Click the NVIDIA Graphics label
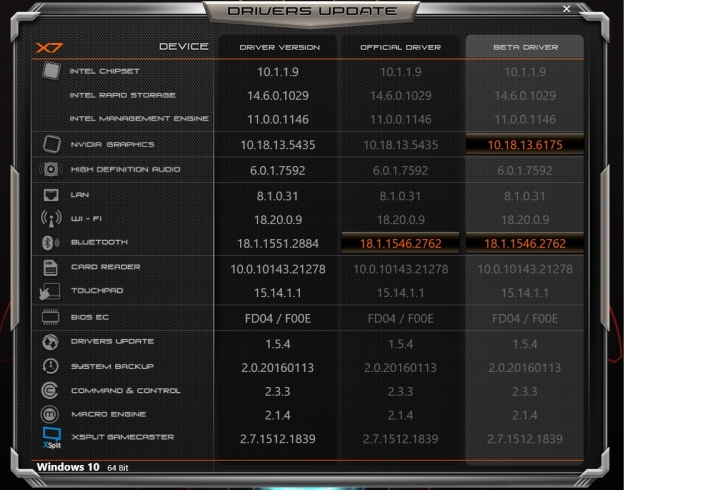The height and width of the screenshot is (490, 720). [x=112, y=144]
